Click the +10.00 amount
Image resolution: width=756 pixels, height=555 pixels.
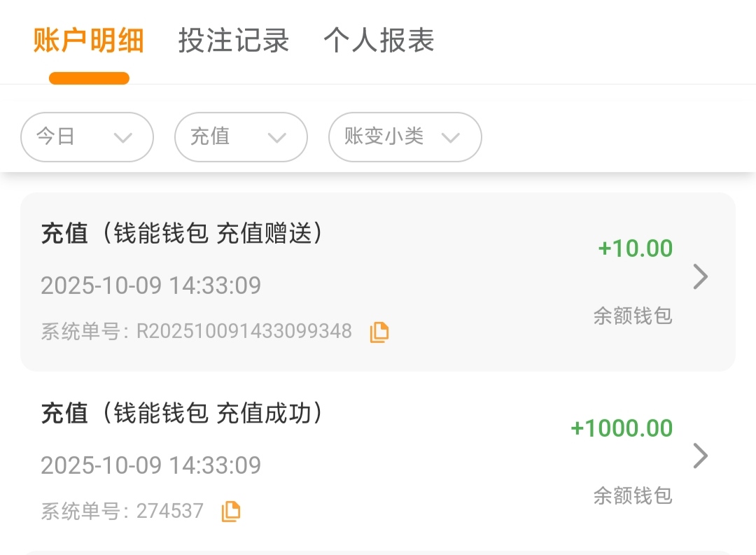pyautogui.click(x=635, y=248)
